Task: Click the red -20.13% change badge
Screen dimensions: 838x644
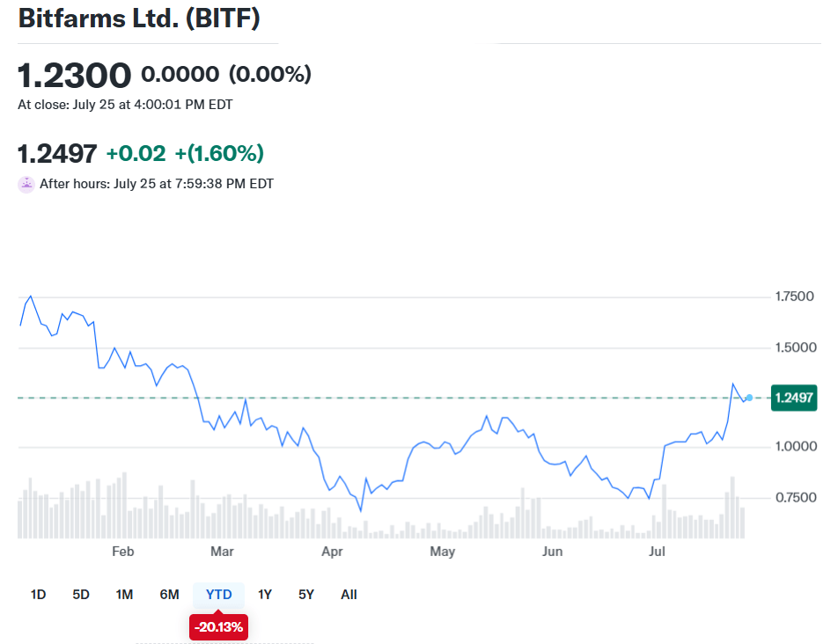Action: (x=218, y=627)
